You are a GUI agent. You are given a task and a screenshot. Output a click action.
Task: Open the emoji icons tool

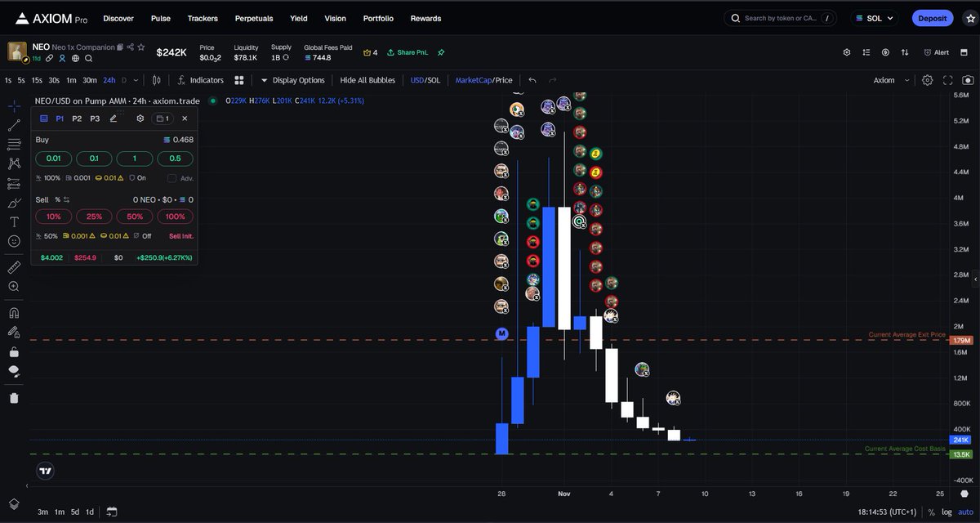(x=14, y=241)
